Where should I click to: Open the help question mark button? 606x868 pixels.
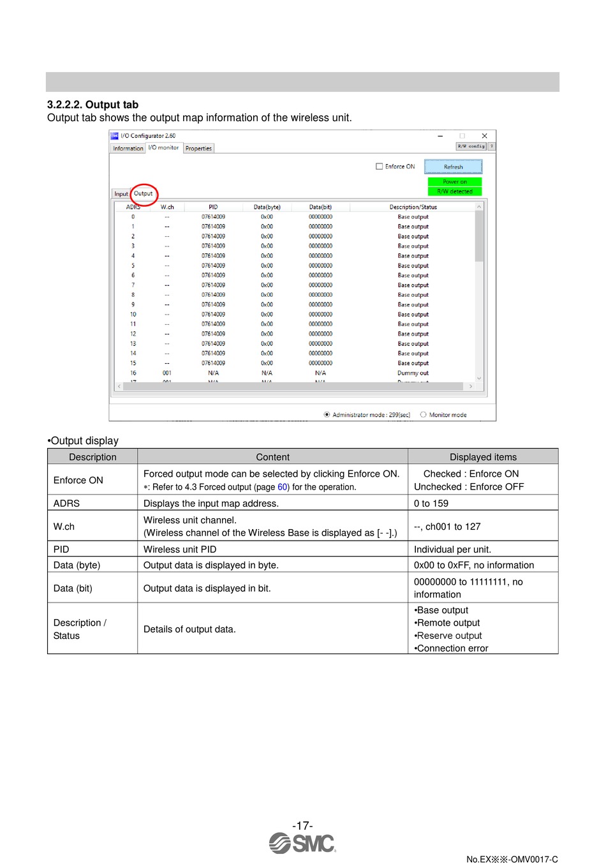click(492, 146)
